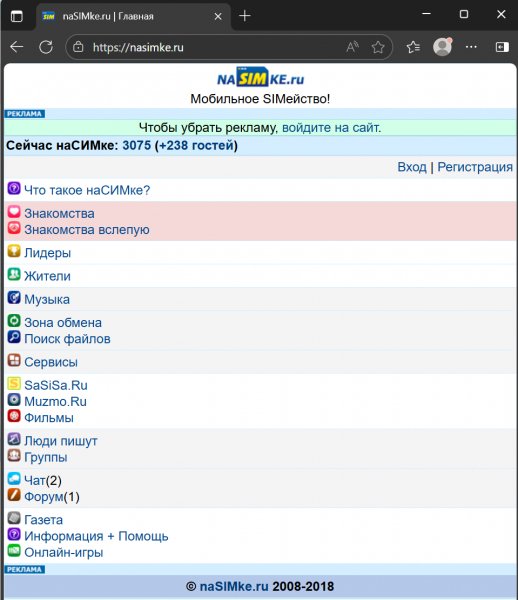
Task: Reload the page with refresh button
Action: coord(46,47)
